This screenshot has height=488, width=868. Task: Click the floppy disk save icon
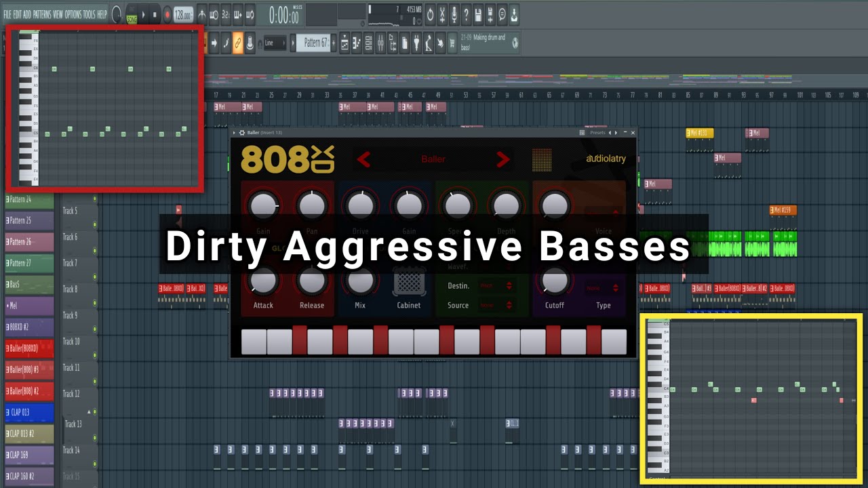[x=478, y=14]
